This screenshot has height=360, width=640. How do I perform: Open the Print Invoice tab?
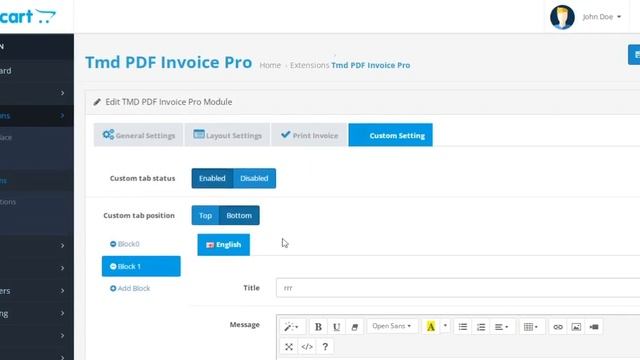(309, 135)
